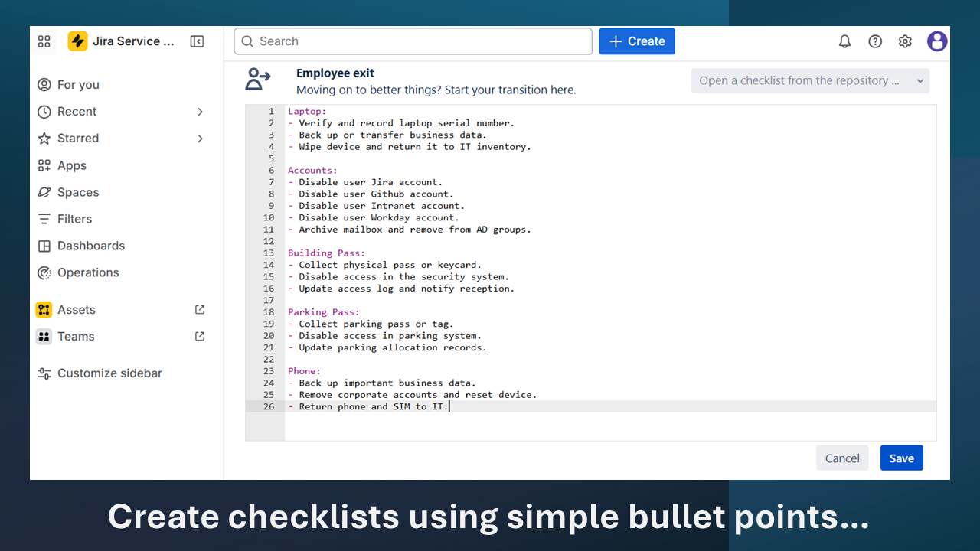Collapse the sidebar panel
This screenshot has width=980, height=551.
pyautogui.click(x=197, y=41)
